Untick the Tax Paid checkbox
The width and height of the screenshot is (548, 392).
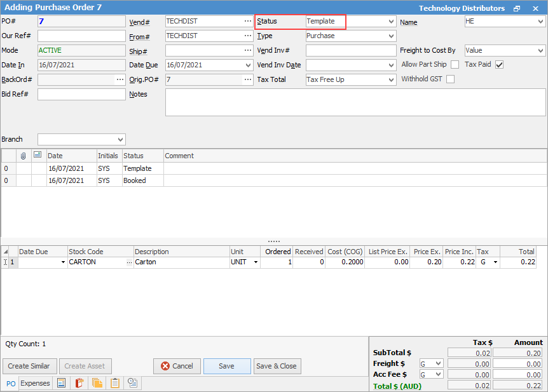500,65
